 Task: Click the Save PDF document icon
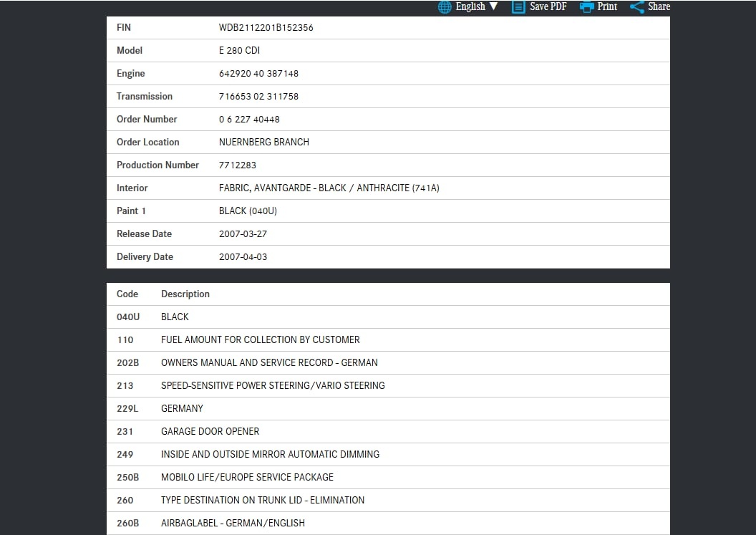[x=518, y=6]
